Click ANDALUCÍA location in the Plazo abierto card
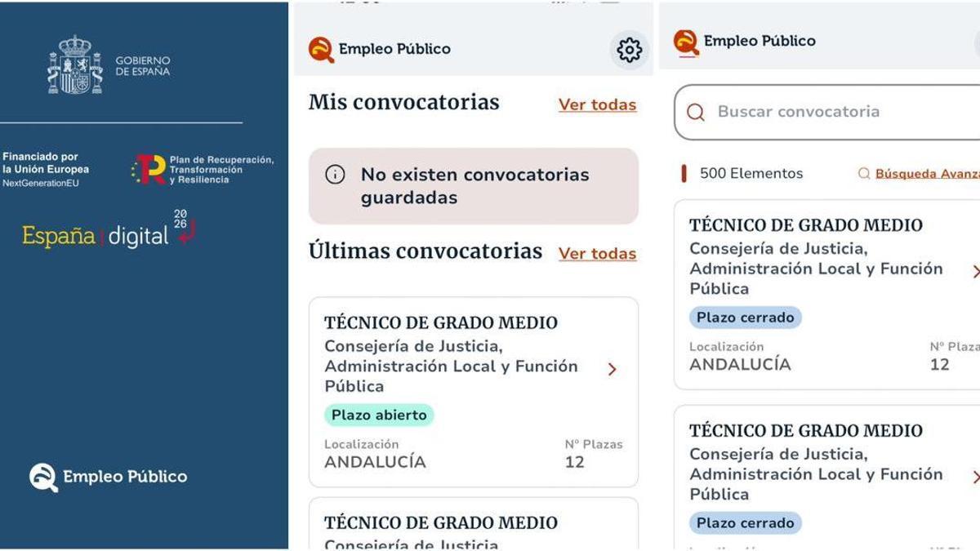 [x=375, y=462]
